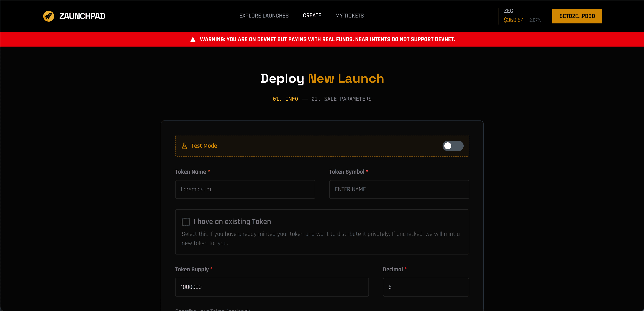This screenshot has width=644, height=311.
Task: Click the Zaunchpad rocket logo icon
Action: point(49,16)
